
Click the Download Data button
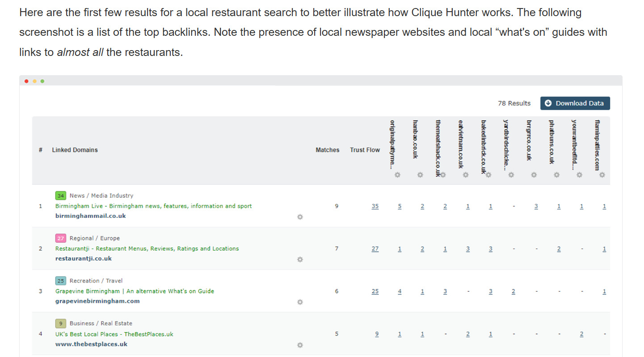pyautogui.click(x=575, y=103)
